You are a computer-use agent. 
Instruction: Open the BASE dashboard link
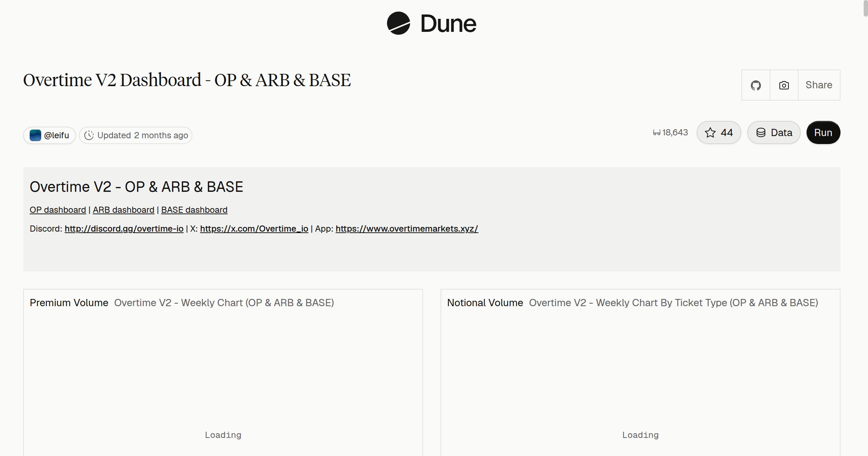[x=194, y=210]
